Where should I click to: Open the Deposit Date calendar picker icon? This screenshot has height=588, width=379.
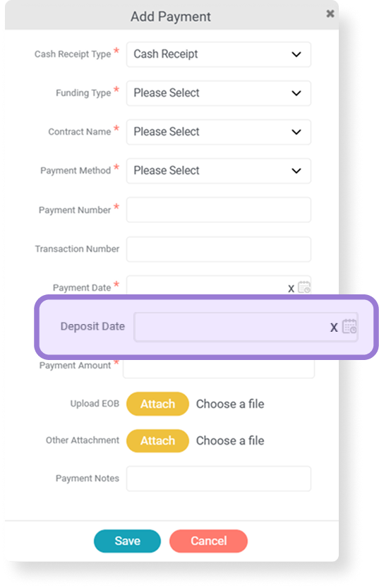pyautogui.click(x=349, y=326)
